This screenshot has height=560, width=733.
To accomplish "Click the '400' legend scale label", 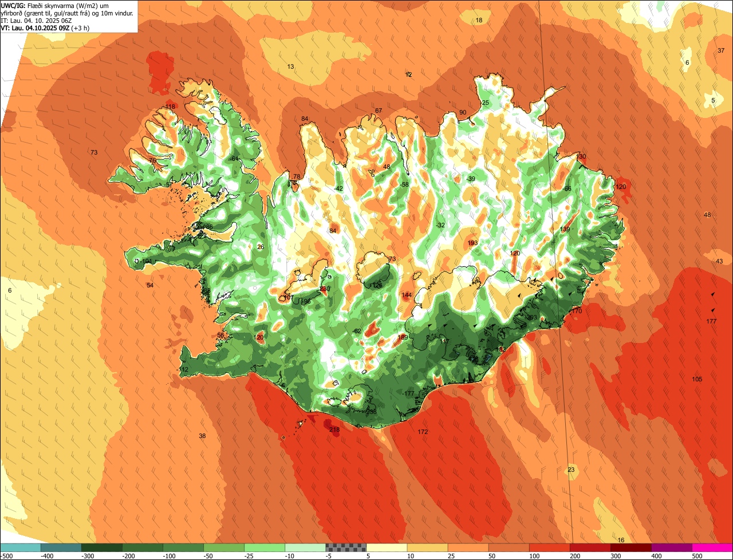I will point(657,556).
